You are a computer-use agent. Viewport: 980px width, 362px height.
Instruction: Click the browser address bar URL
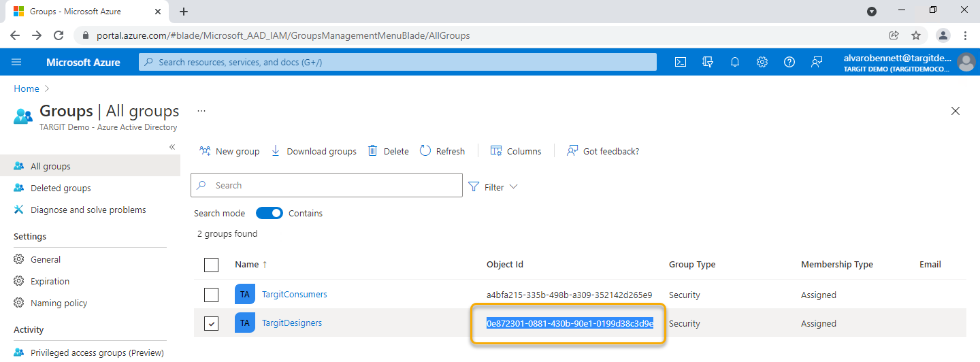(283, 35)
